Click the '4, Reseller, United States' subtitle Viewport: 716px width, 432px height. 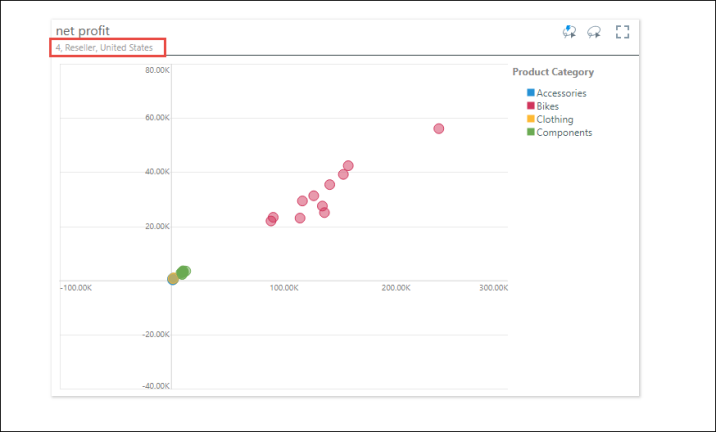pyautogui.click(x=105, y=47)
